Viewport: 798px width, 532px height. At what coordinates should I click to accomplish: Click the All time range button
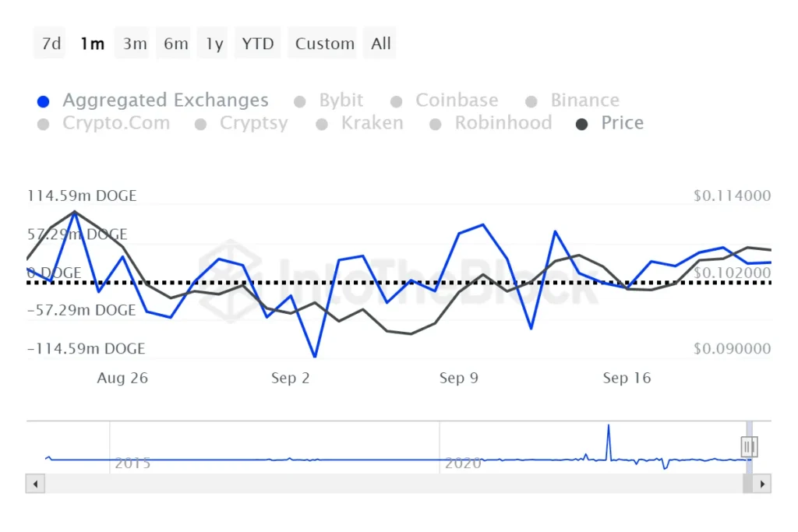click(380, 43)
